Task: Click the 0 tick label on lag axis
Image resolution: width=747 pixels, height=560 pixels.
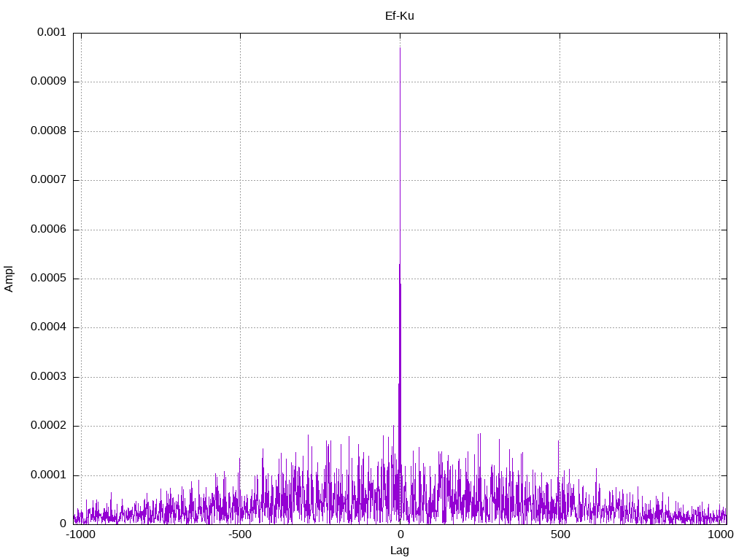Action: click(400, 535)
